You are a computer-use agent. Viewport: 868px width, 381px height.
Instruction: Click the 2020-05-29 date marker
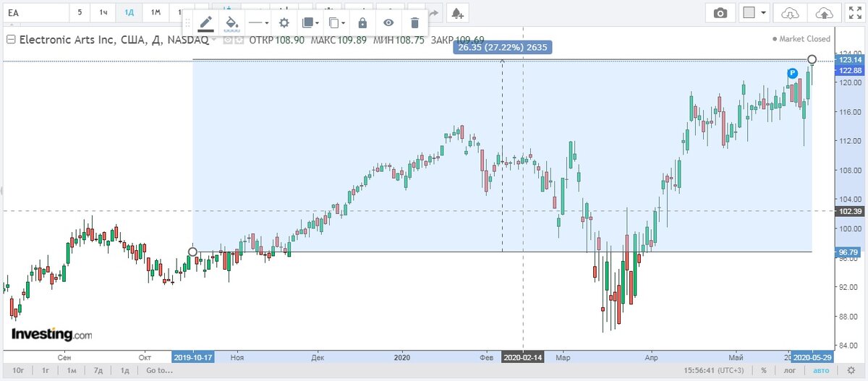812,357
